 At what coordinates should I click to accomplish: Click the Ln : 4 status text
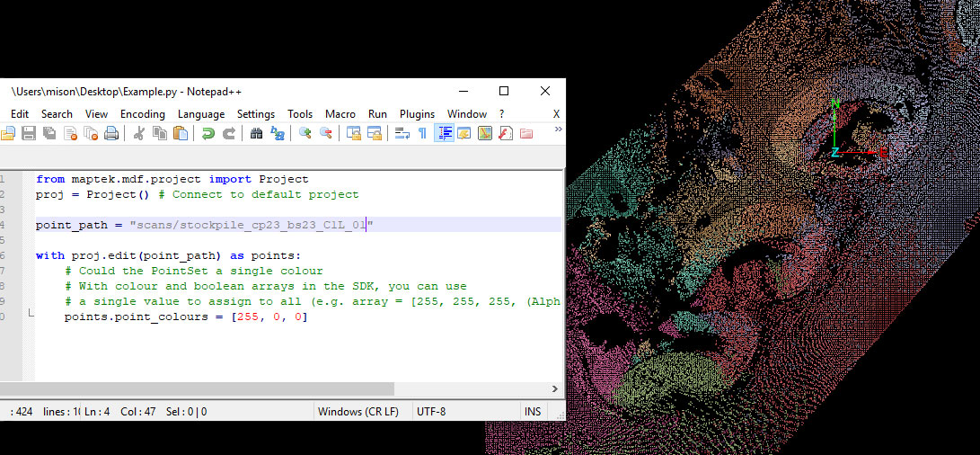pos(97,411)
